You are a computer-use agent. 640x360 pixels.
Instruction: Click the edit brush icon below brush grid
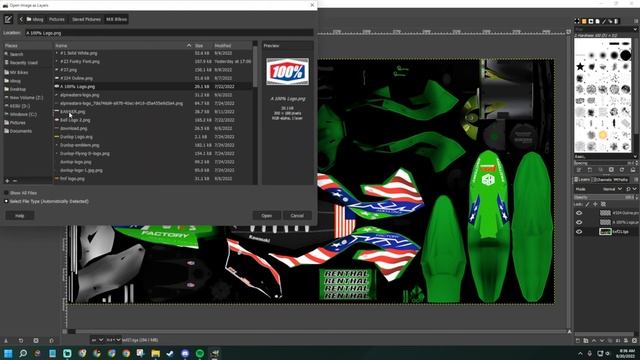[579, 170]
